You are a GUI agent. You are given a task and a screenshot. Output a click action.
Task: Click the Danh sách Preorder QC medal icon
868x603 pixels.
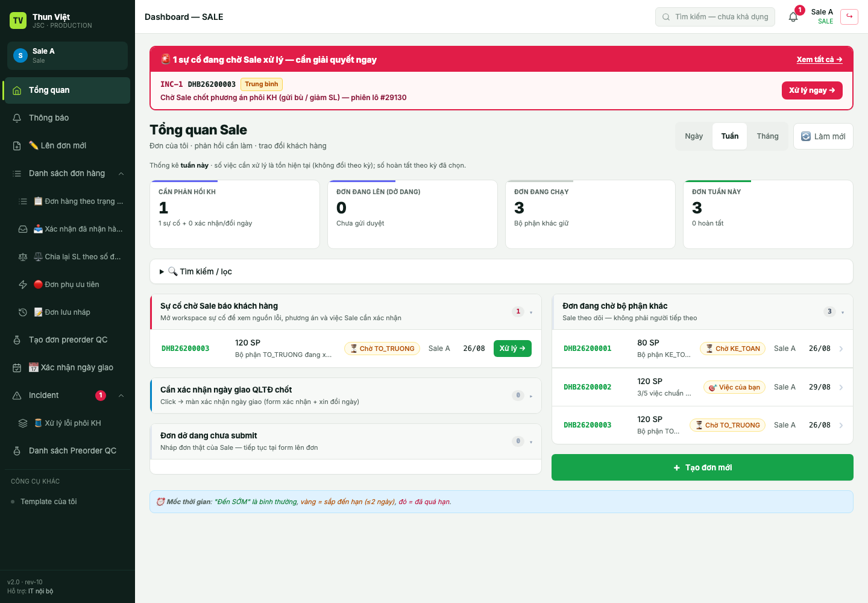coord(17,451)
